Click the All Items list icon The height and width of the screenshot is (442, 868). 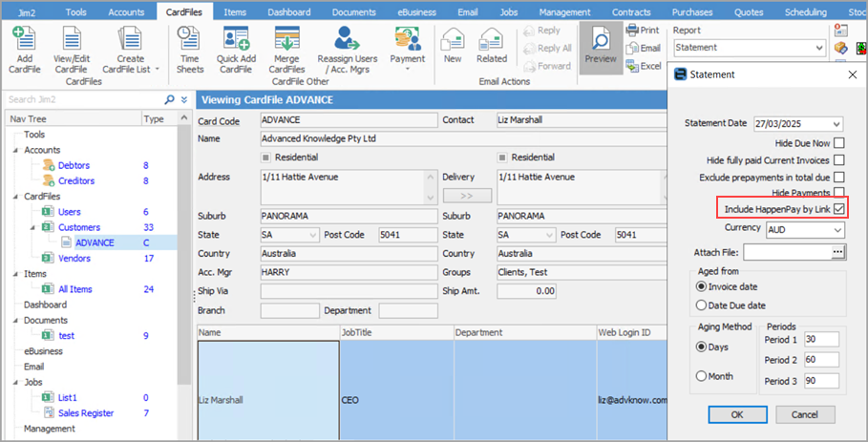pos(49,289)
